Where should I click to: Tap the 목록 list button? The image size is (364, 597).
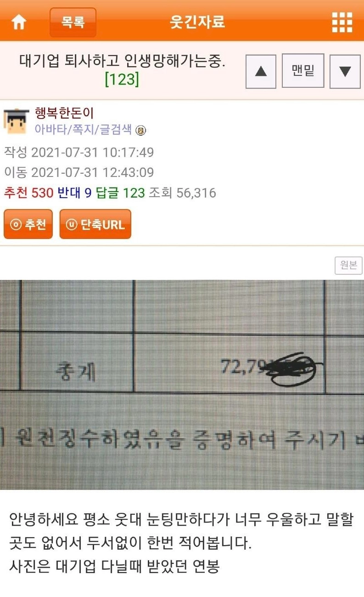(73, 23)
